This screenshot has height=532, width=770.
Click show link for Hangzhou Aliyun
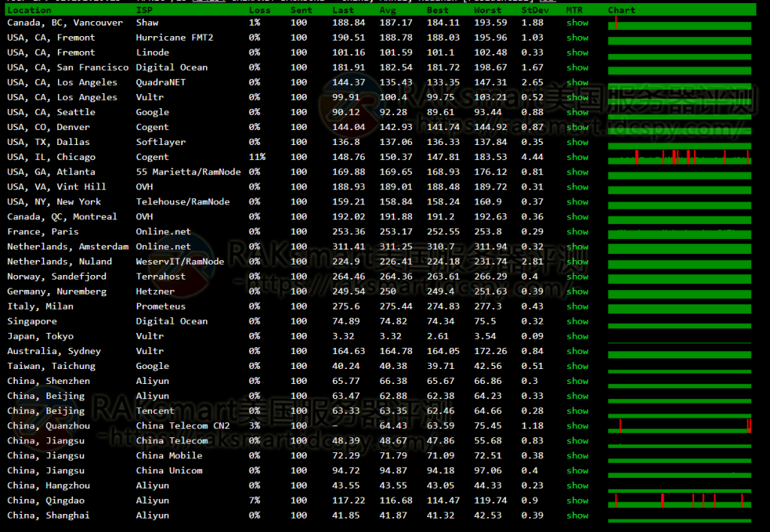[x=577, y=486]
